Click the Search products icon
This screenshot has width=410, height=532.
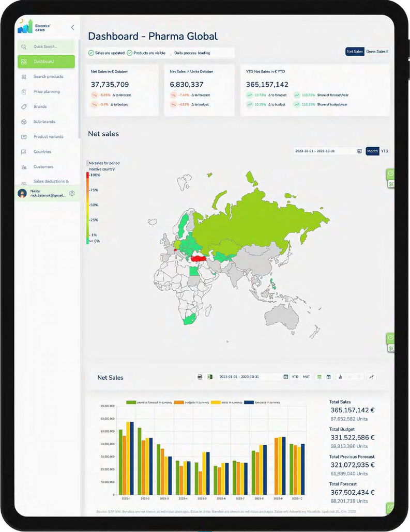24,76
